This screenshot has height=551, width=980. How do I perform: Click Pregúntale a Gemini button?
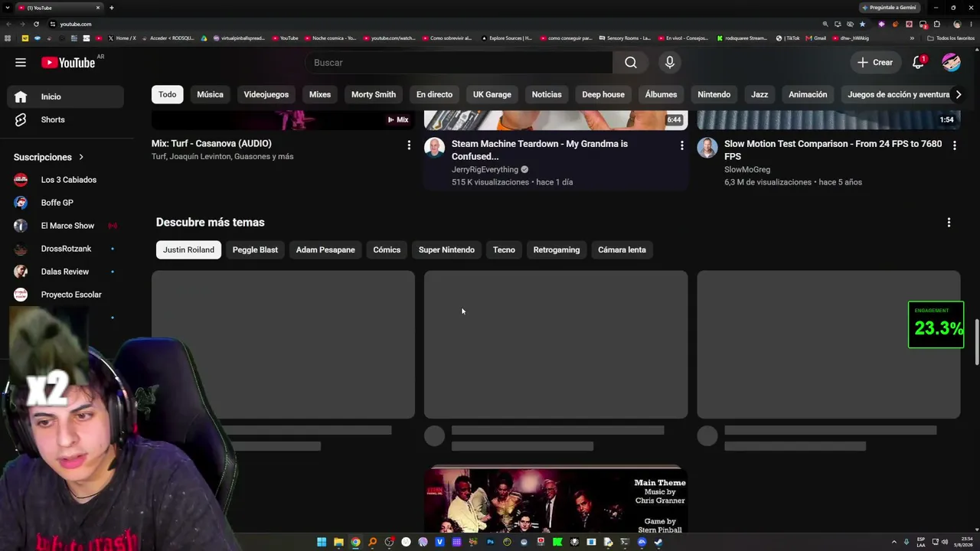(889, 8)
